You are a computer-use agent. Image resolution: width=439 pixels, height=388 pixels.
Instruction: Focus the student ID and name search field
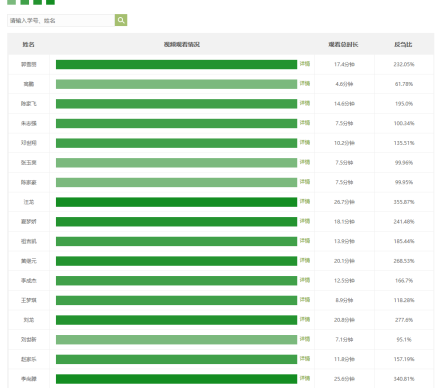(x=61, y=20)
